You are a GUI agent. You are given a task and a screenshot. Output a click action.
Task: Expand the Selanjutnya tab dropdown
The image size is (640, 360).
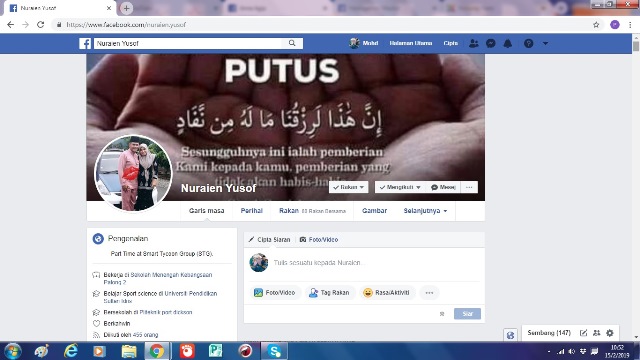coord(425,211)
